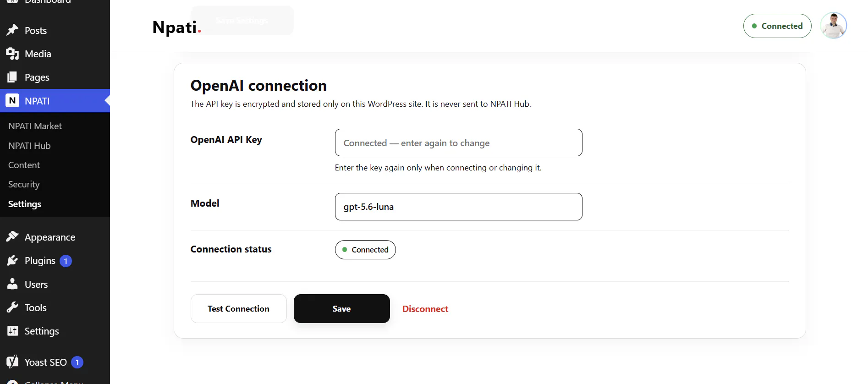Select the NPATI N logo icon
The width and height of the screenshot is (868, 384).
pyautogui.click(x=12, y=100)
